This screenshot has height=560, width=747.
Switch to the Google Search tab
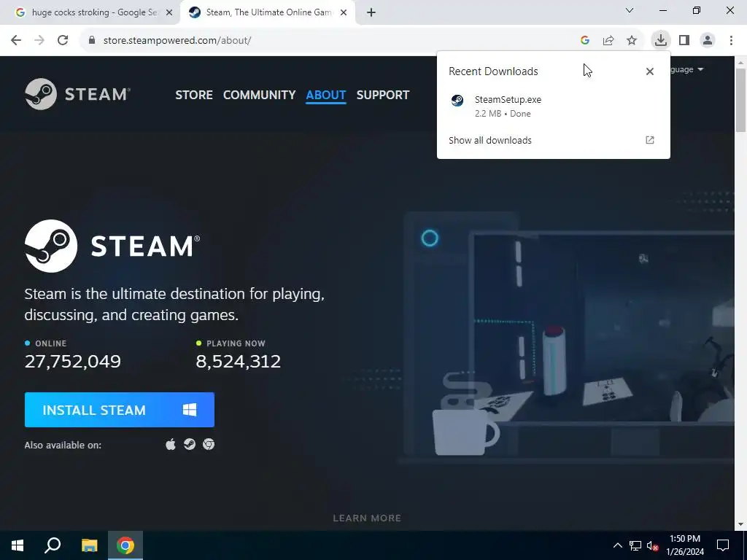(x=88, y=12)
